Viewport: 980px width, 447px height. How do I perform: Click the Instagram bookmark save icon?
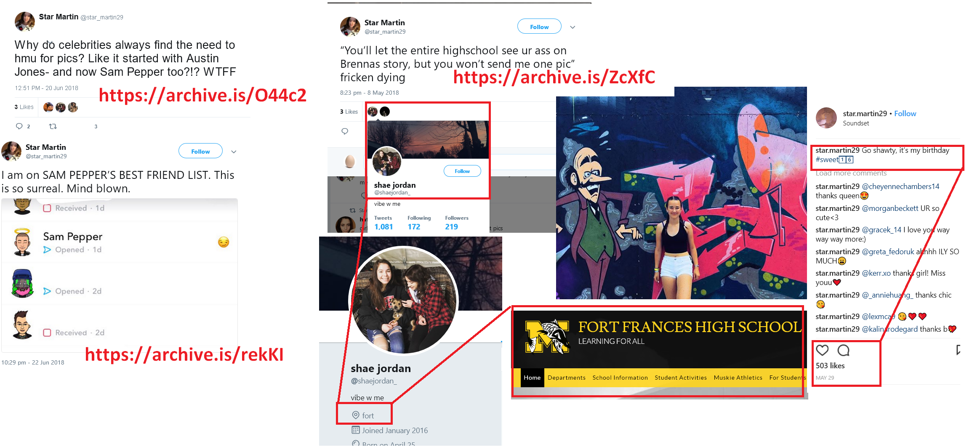tap(958, 350)
